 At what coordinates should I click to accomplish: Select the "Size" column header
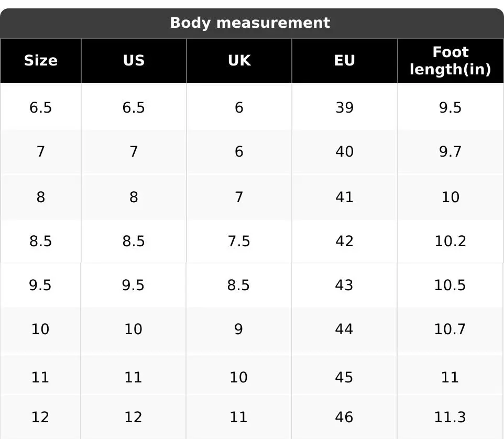click(x=41, y=61)
